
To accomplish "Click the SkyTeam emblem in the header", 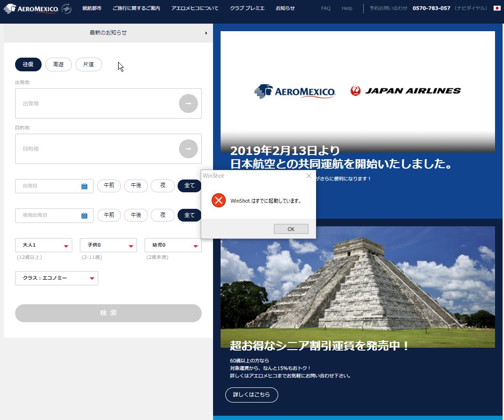I will (66, 9).
